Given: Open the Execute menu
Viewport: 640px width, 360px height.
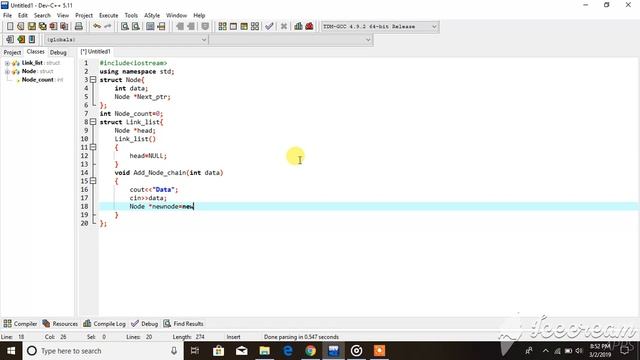Looking at the screenshot, I should click(x=109, y=16).
